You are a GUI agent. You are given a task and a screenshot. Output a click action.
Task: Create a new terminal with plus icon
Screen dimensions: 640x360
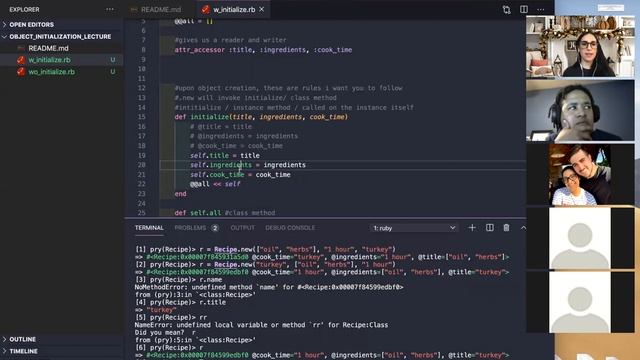pyautogui.click(x=472, y=228)
